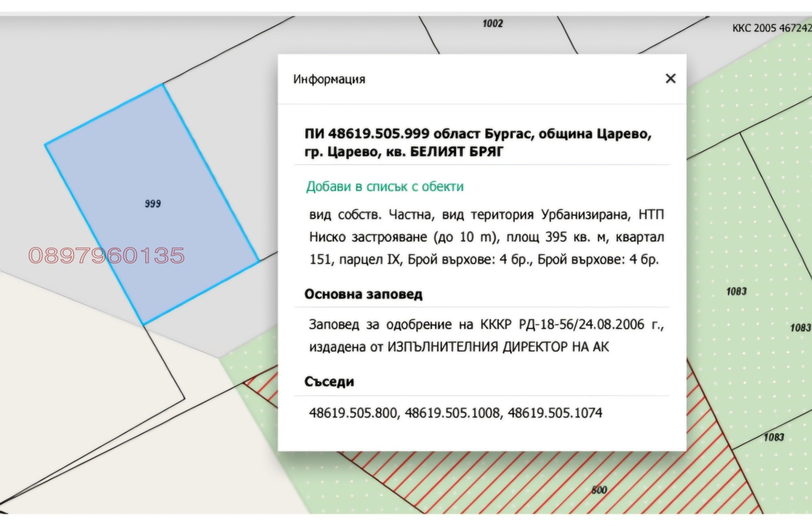Click the 'Основна заповед' heading
Screen dimensions: 812x526
point(363,294)
